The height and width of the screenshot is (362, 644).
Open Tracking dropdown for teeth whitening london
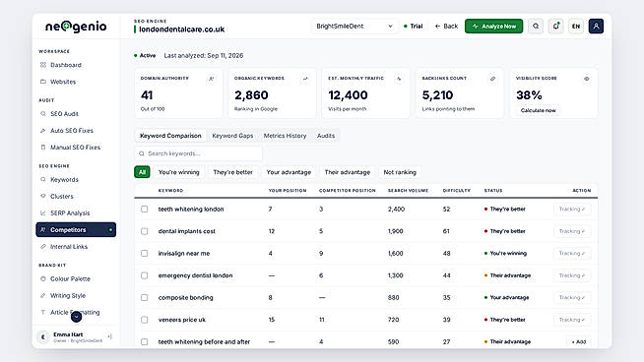[572, 209]
